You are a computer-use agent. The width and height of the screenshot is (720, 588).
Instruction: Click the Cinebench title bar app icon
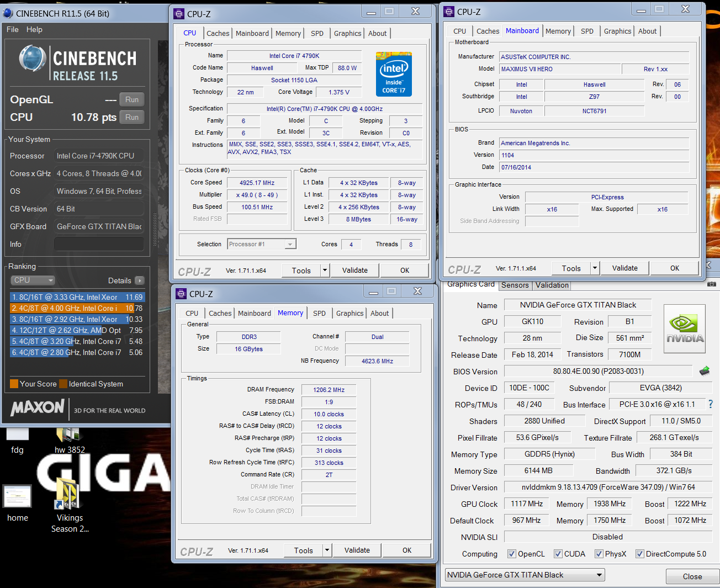[x=8, y=13]
